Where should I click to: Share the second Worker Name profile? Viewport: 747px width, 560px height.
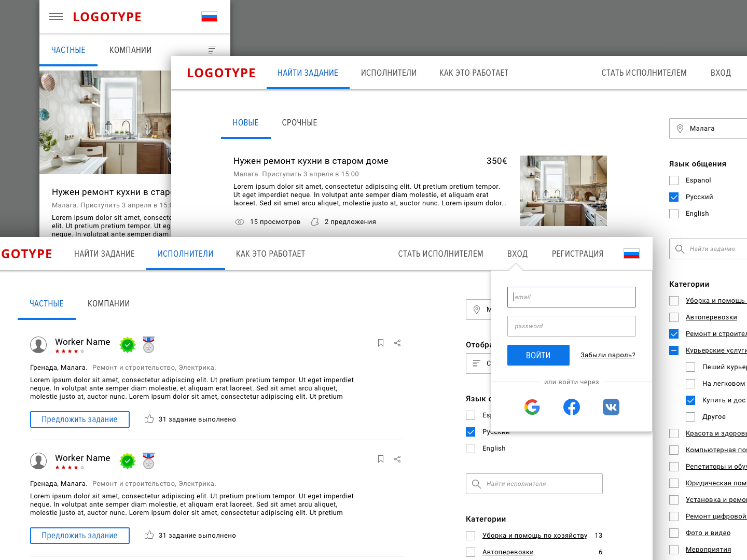tap(397, 459)
